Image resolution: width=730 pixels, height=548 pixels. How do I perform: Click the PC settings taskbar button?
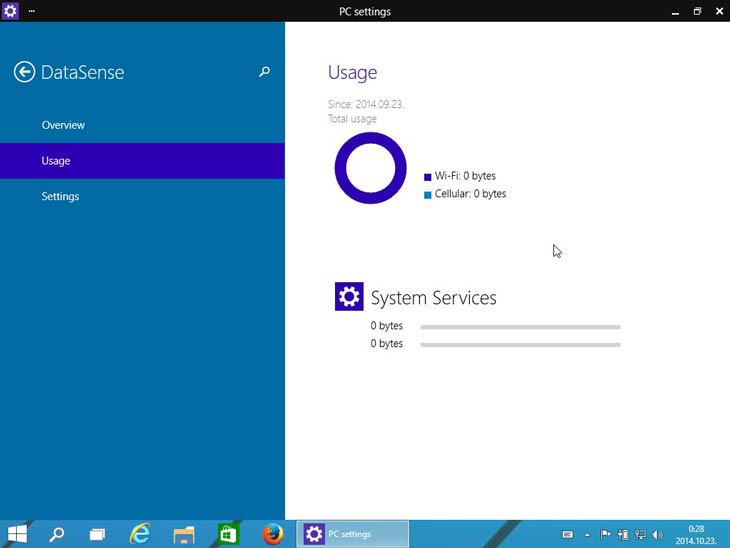[353, 534]
